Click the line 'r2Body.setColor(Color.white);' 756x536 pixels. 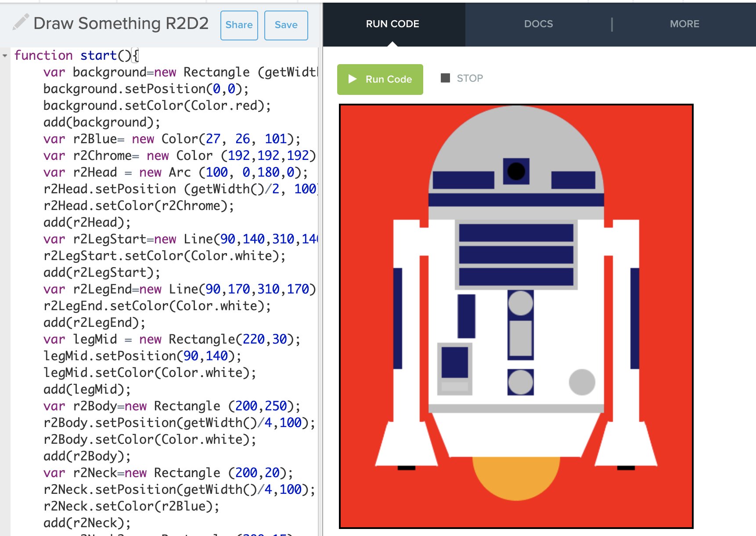150,439
